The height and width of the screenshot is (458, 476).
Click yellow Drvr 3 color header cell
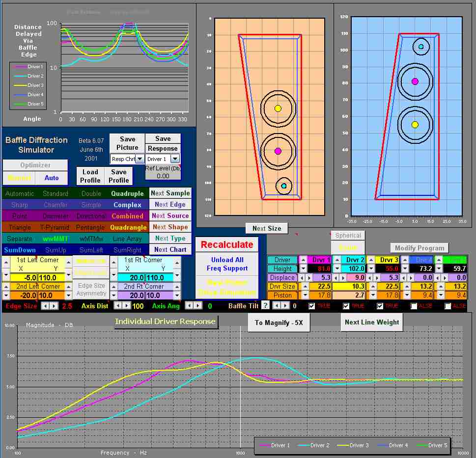[387, 260]
